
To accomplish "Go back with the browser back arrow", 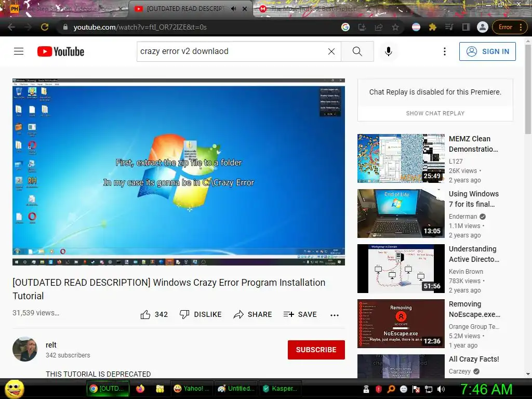I will [11, 27].
